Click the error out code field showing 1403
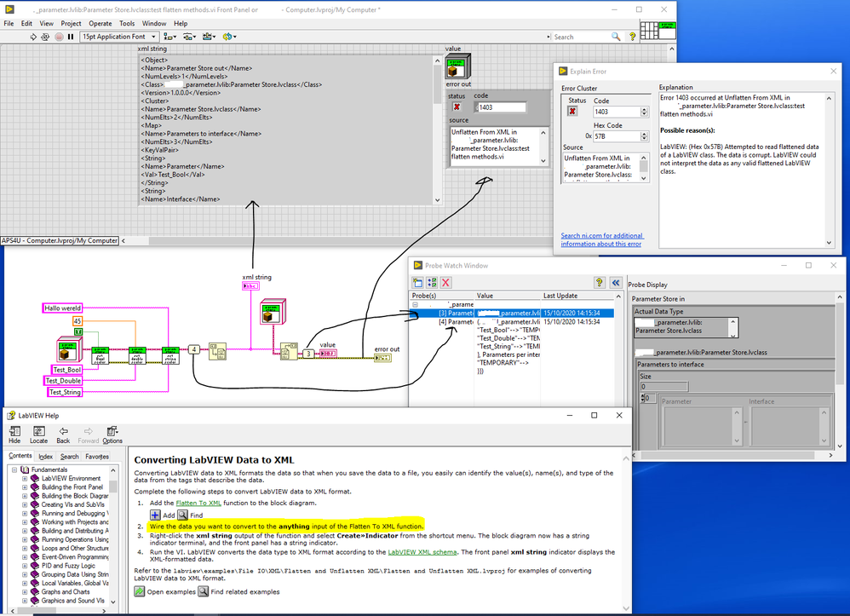This screenshot has height=616, width=850. pos(501,107)
